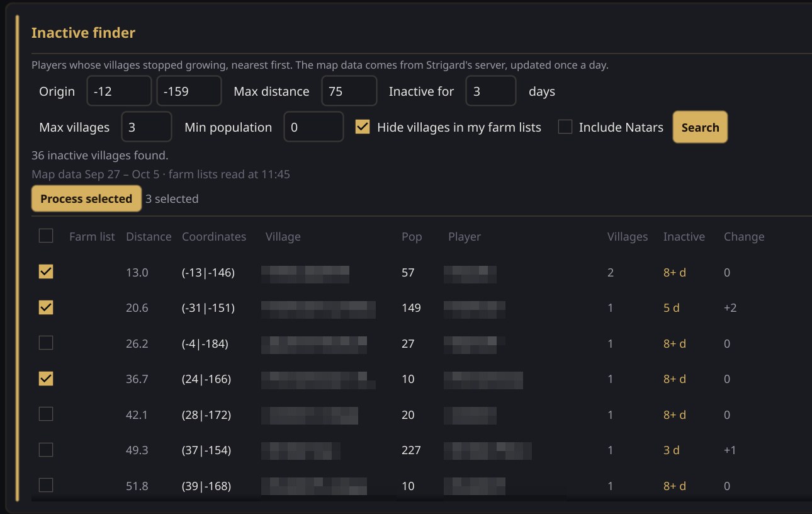The height and width of the screenshot is (514, 812).
Task: Uncheck Hide villages in my farm lists
Action: pyautogui.click(x=363, y=127)
